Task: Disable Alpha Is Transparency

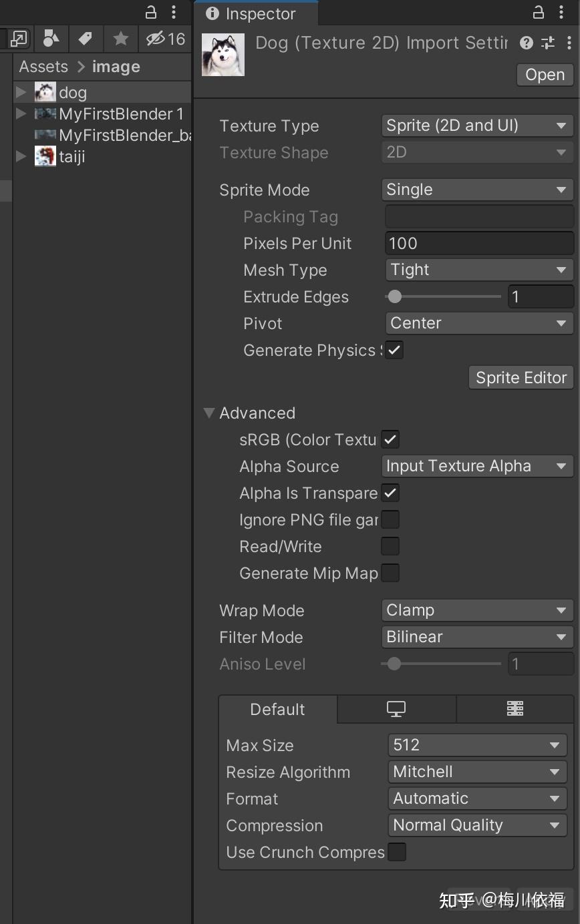Action: (391, 493)
